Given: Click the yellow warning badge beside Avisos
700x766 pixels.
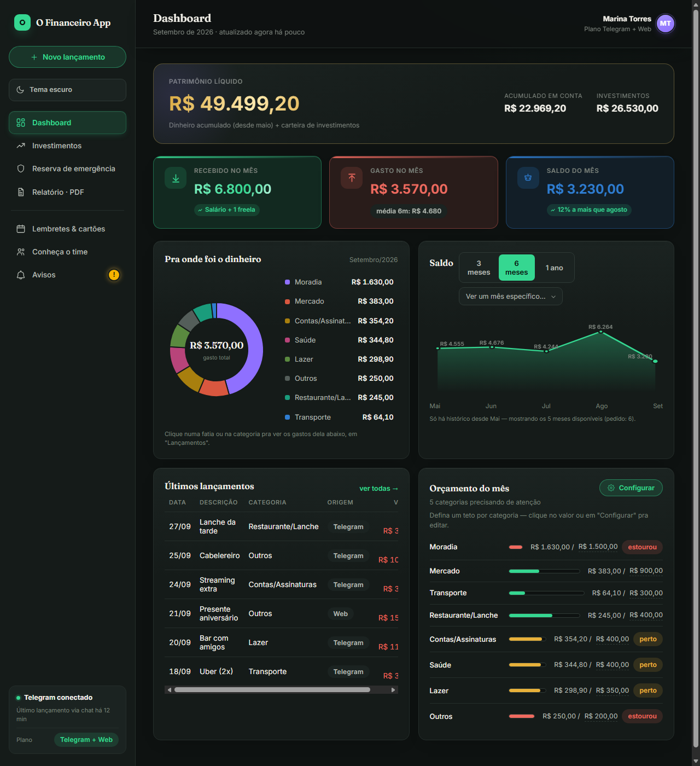Looking at the screenshot, I should tap(114, 275).
